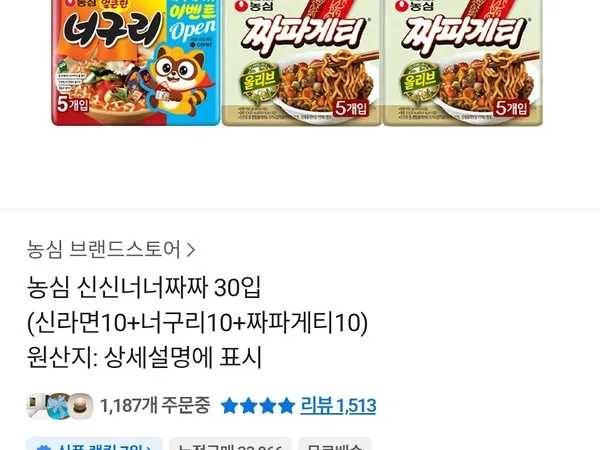Tap the right 짜파게티 package image

(462, 63)
